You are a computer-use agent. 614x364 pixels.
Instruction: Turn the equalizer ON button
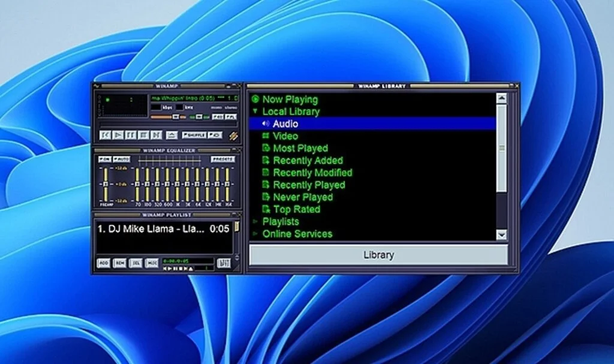pyautogui.click(x=105, y=159)
